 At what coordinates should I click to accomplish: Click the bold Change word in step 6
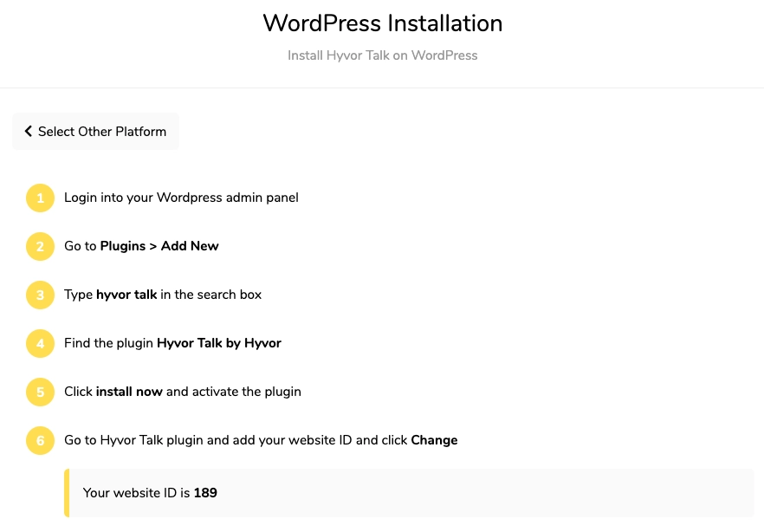pos(434,440)
